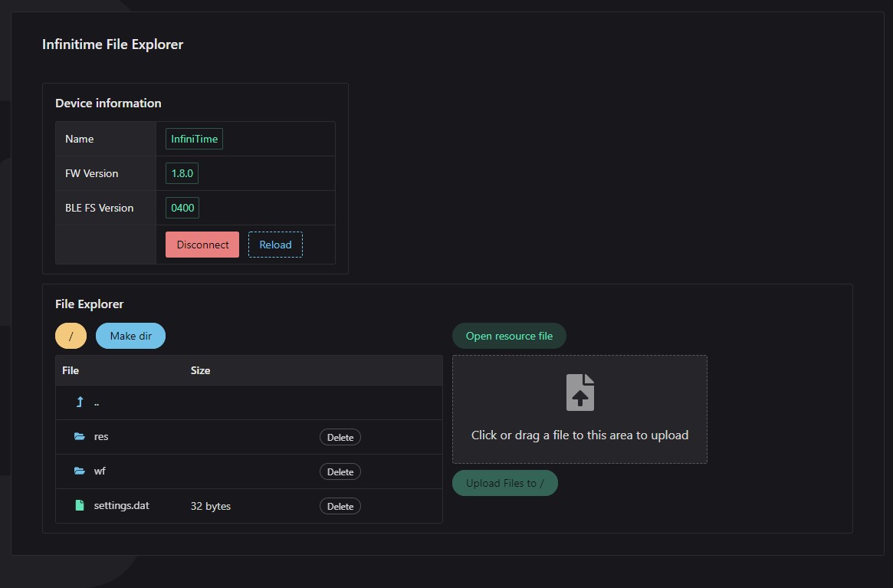Delete the res folder
893x588 pixels.
340,437
